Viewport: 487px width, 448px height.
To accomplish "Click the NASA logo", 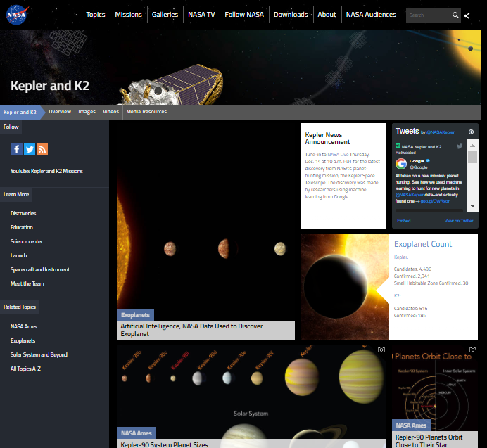I will pos(17,15).
